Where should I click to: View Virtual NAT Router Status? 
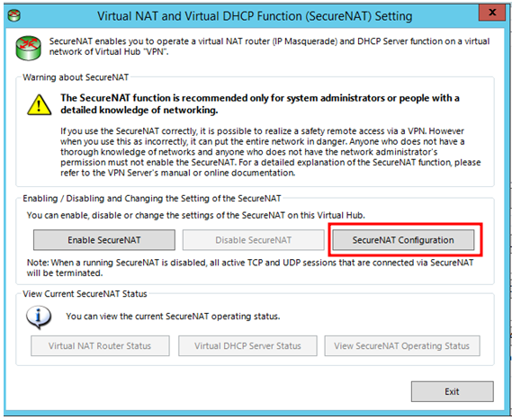100,346
